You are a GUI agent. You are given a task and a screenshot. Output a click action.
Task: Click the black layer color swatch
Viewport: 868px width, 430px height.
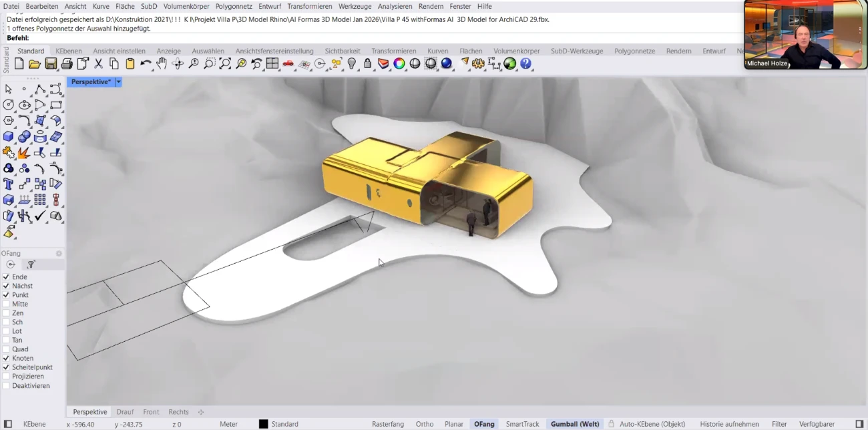[264, 424]
